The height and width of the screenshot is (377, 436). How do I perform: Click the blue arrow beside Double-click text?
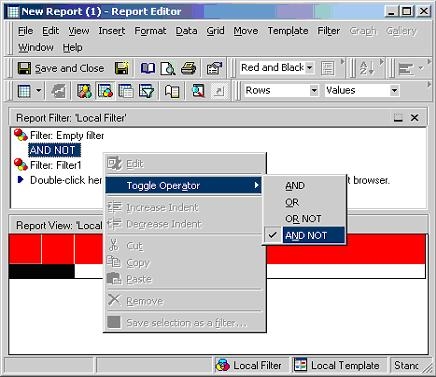[21, 180]
